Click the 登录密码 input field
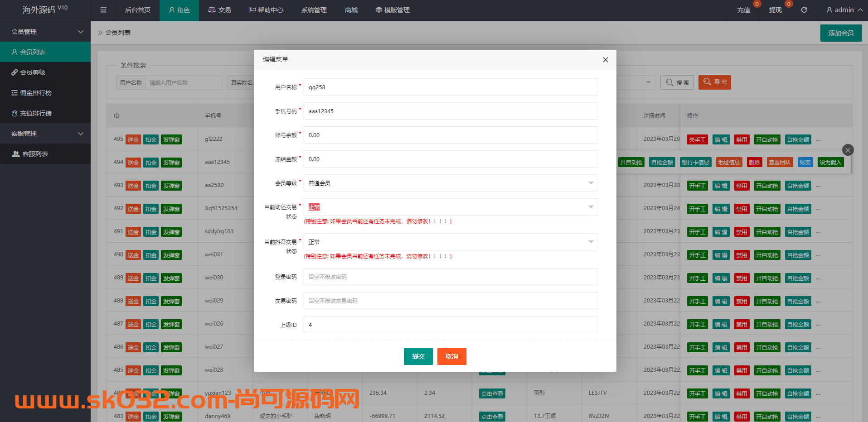Image resolution: width=868 pixels, height=422 pixels. (x=451, y=277)
